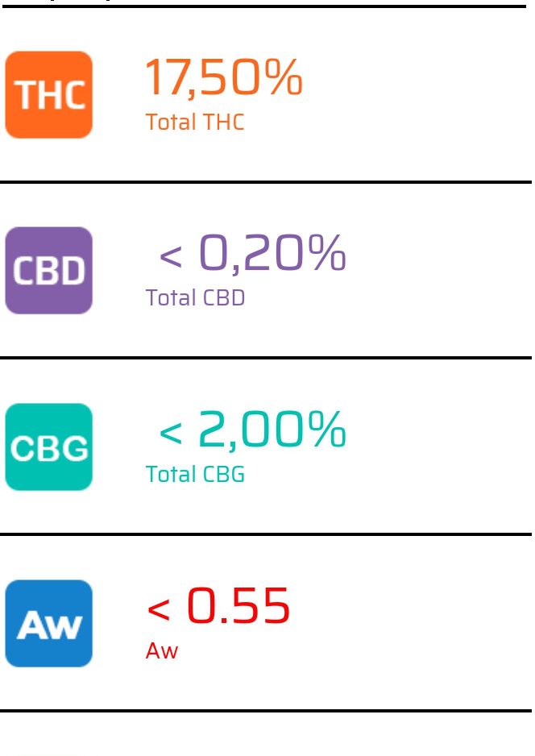535x756 pixels.
Task: Click divider line between THC and CBD rows
Action: (x=266, y=182)
